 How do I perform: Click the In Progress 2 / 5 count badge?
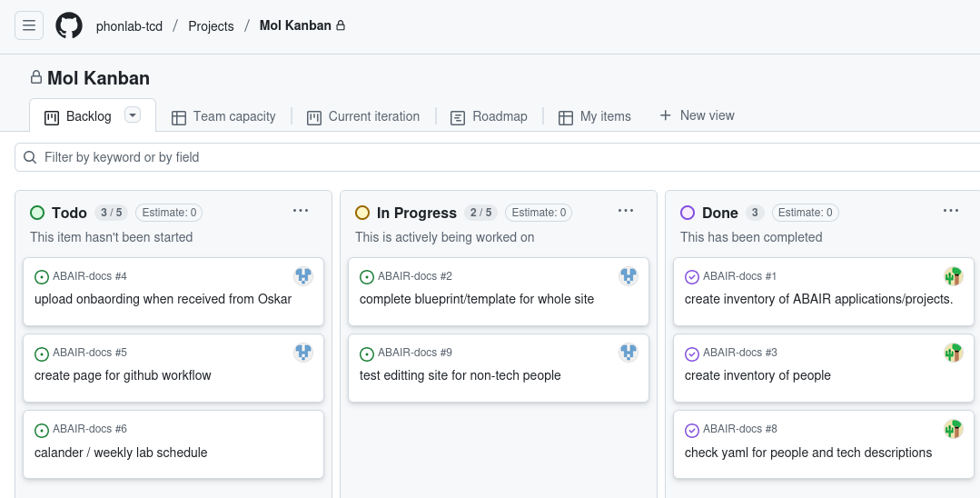coord(481,213)
